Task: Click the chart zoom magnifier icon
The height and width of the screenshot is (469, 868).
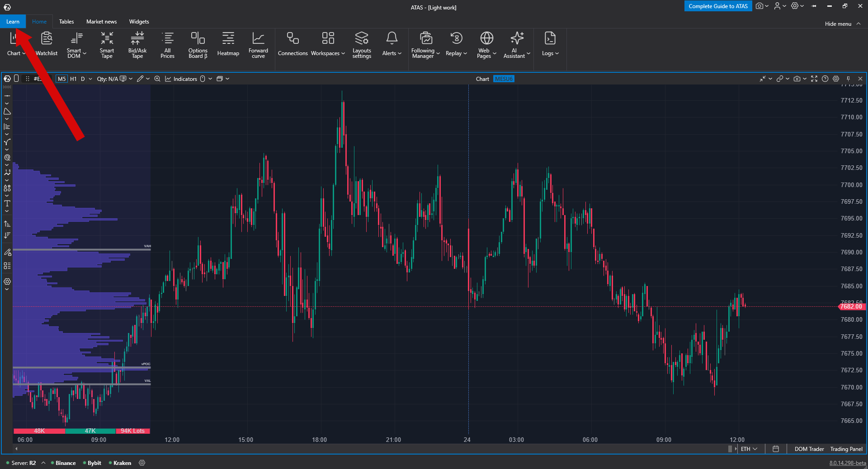Action: pos(157,79)
